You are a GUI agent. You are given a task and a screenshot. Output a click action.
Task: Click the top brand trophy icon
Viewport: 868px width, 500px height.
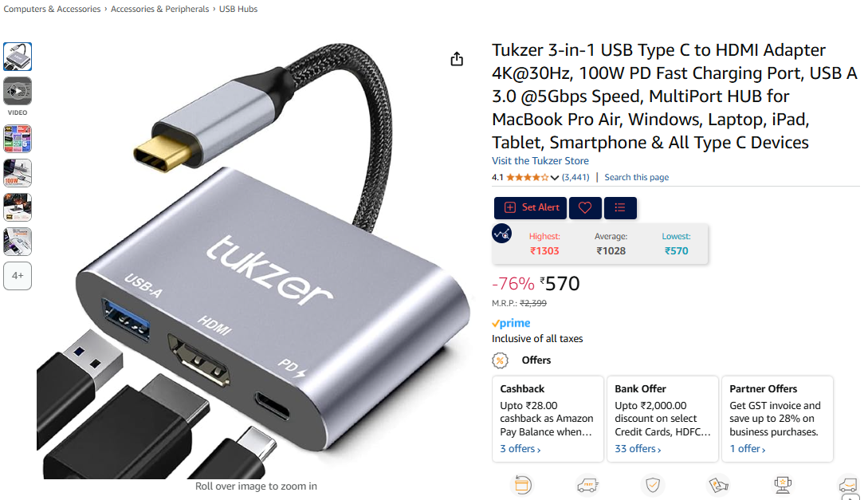tap(783, 485)
